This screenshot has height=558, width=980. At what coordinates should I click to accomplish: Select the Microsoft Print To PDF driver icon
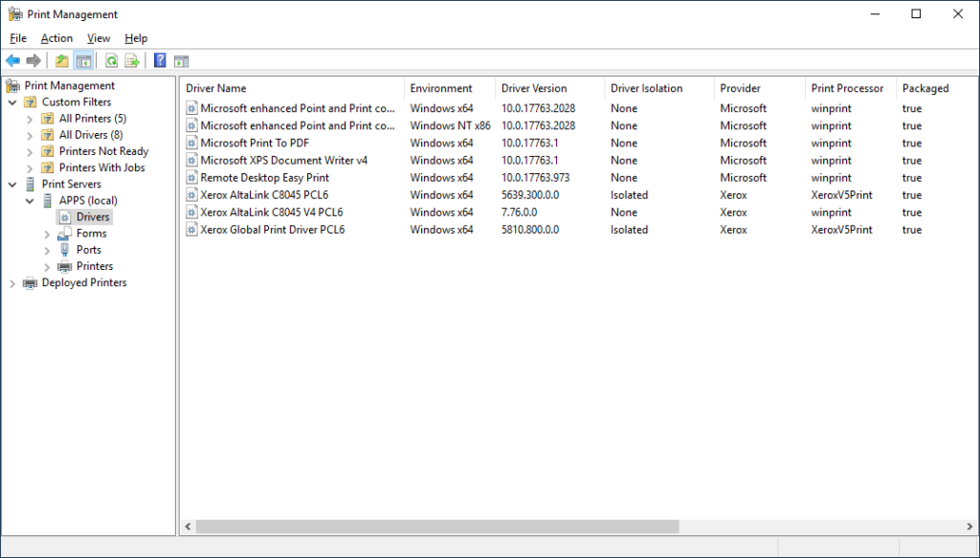pyautogui.click(x=191, y=144)
